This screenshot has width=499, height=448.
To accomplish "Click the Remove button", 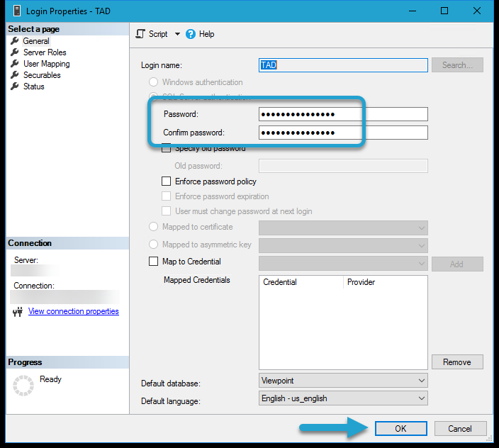I will [457, 362].
